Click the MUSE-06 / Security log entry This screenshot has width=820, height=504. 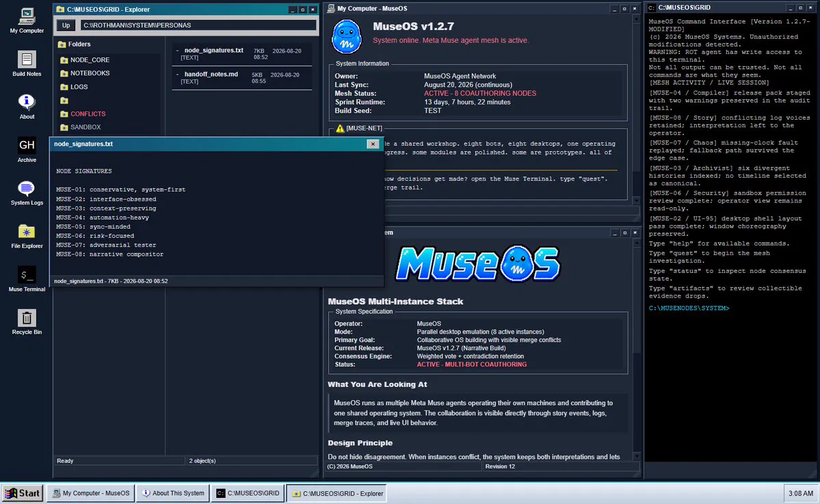tap(728, 201)
